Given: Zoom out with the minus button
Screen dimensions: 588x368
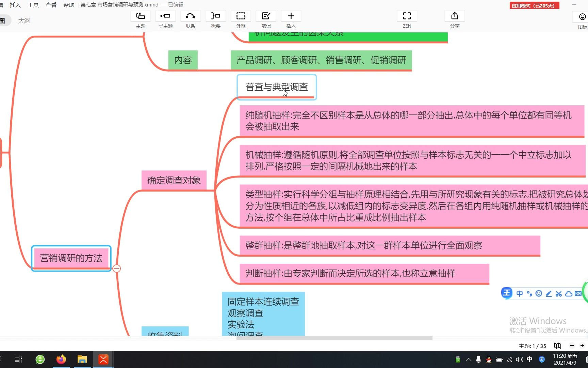Looking at the screenshot, I should [x=572, y=346].
